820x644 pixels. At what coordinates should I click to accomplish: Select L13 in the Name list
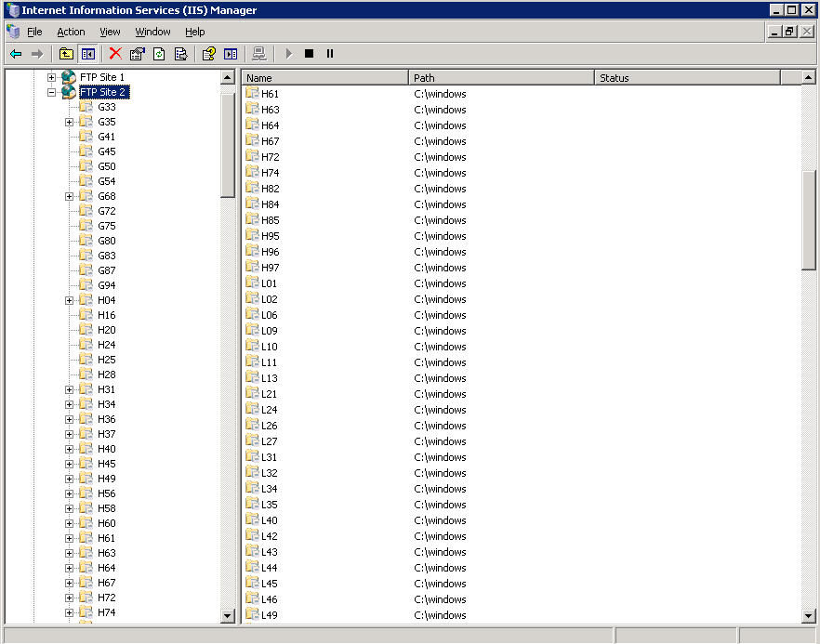pos(270,378)
